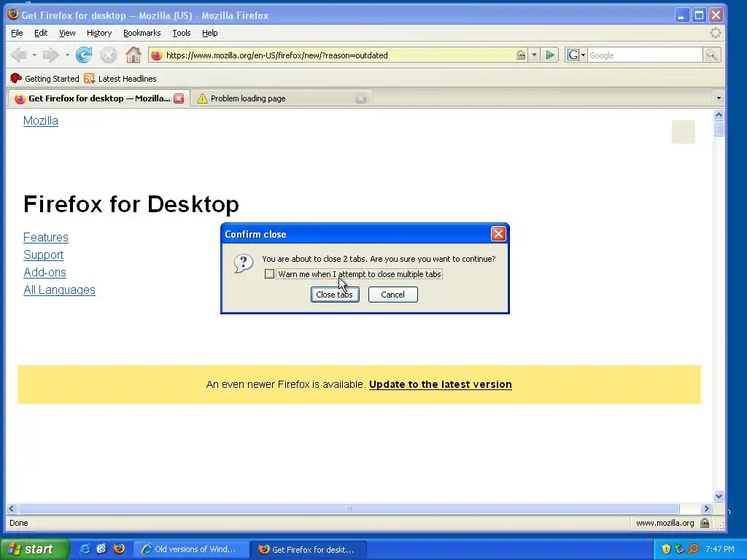Viewport: 747px width, 560px height.
Task: Open the File menu
Action: 17,33
